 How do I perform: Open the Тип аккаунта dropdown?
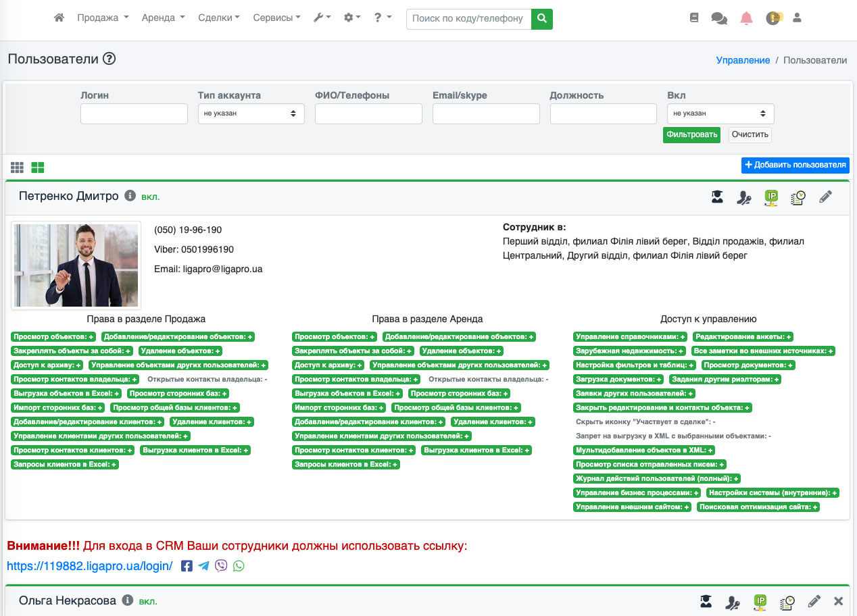coord(251,113)
